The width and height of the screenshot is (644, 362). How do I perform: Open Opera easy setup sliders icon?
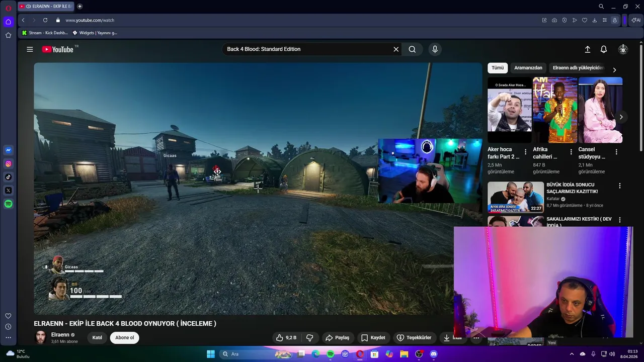click(x=605, y=20)
